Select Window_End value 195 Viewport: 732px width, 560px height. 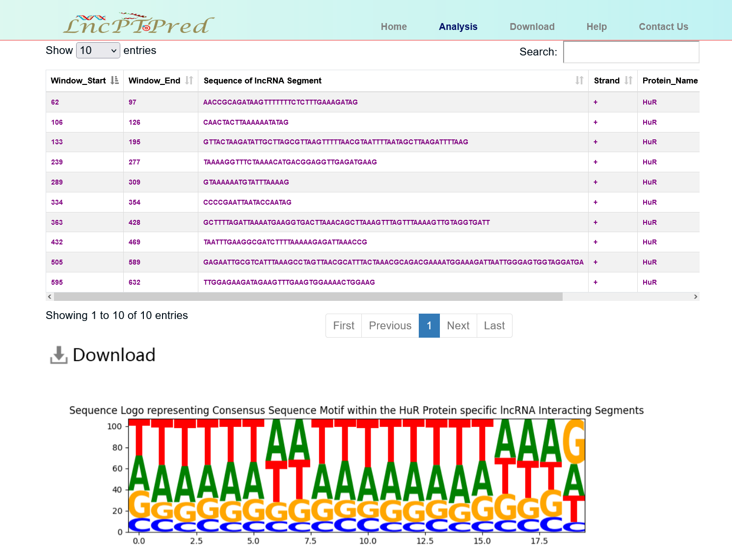point(135,142)
